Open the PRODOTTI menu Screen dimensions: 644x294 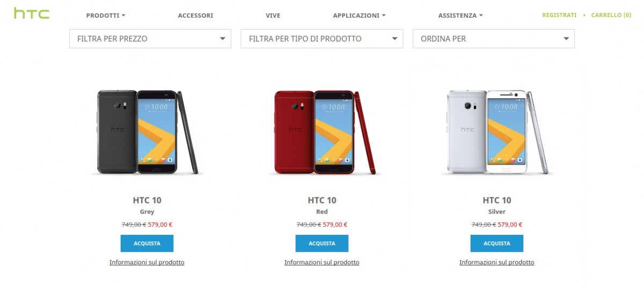click(x=106, y=16)
